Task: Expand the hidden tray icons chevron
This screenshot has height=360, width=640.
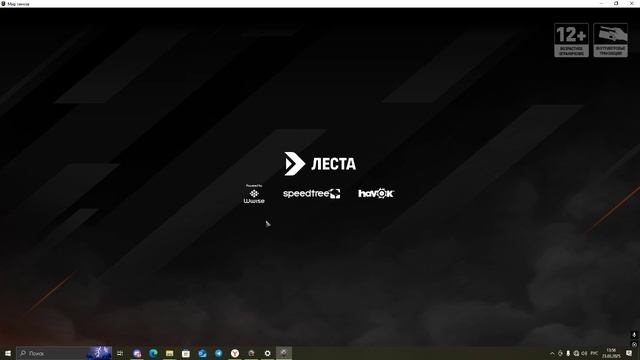Action: click(x=552, y=353)
